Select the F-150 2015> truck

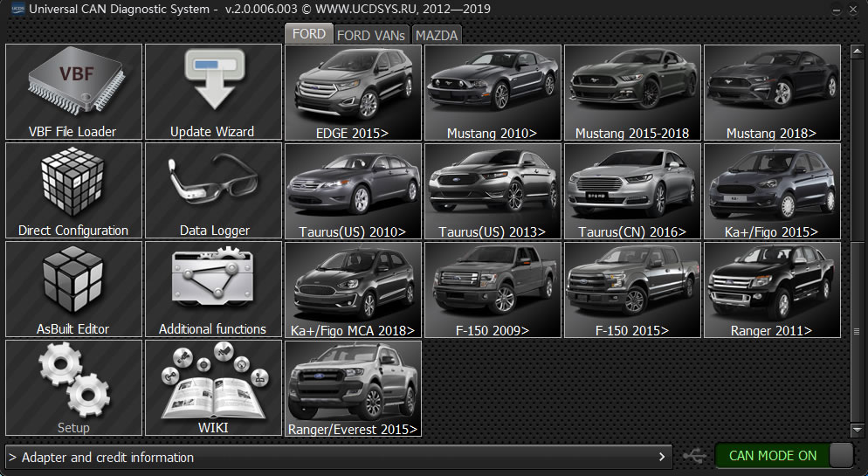pos(633,290)
